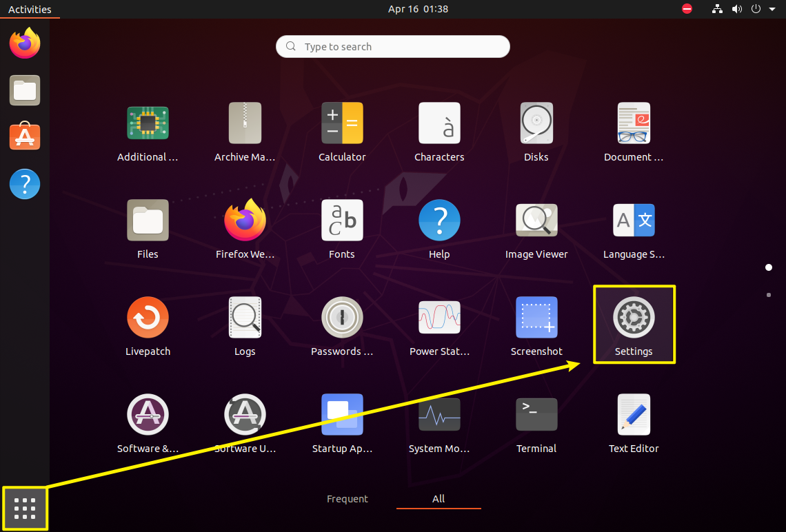Open Passwords and Keys
Screen dimensions: 786x532
point(342,327)
